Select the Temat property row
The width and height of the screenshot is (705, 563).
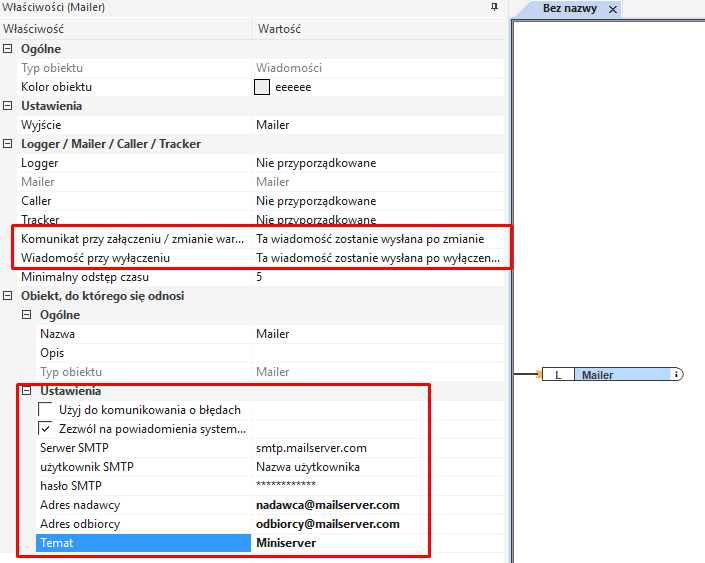[x=142, y=543]
